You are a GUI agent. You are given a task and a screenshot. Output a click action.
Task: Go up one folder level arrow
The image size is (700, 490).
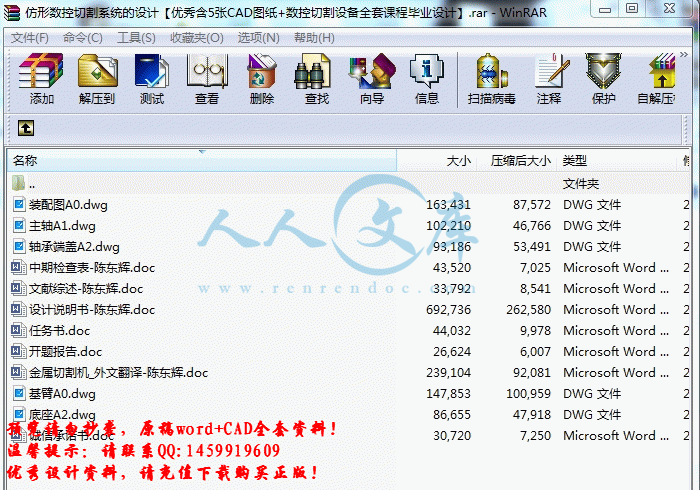[x=26, y=128]
